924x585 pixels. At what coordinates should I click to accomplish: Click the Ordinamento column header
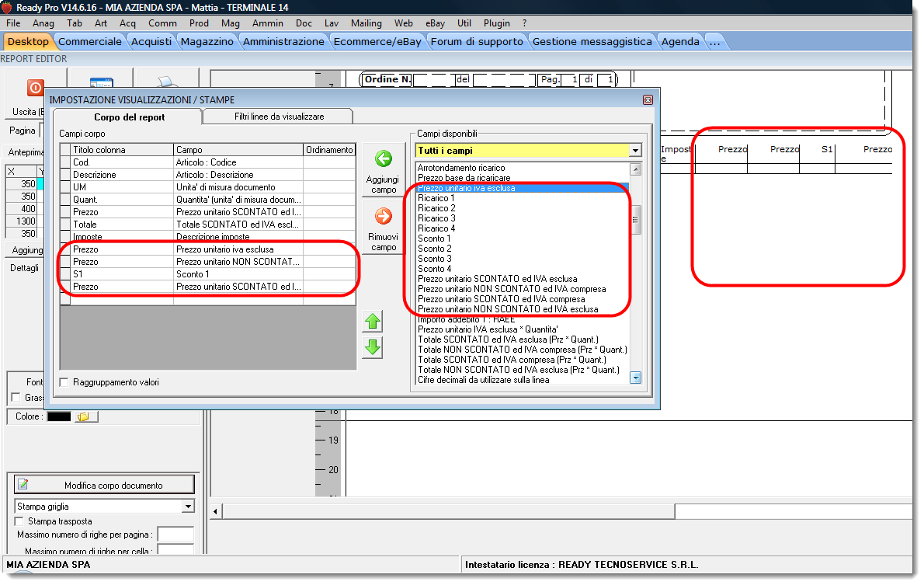[329, 150]
